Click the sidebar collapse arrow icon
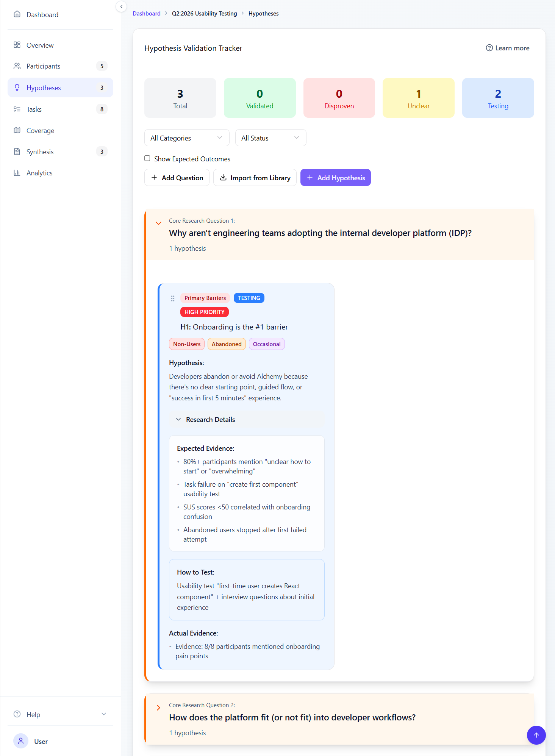This screenshot has height=756, width=555. coord(121,6)
